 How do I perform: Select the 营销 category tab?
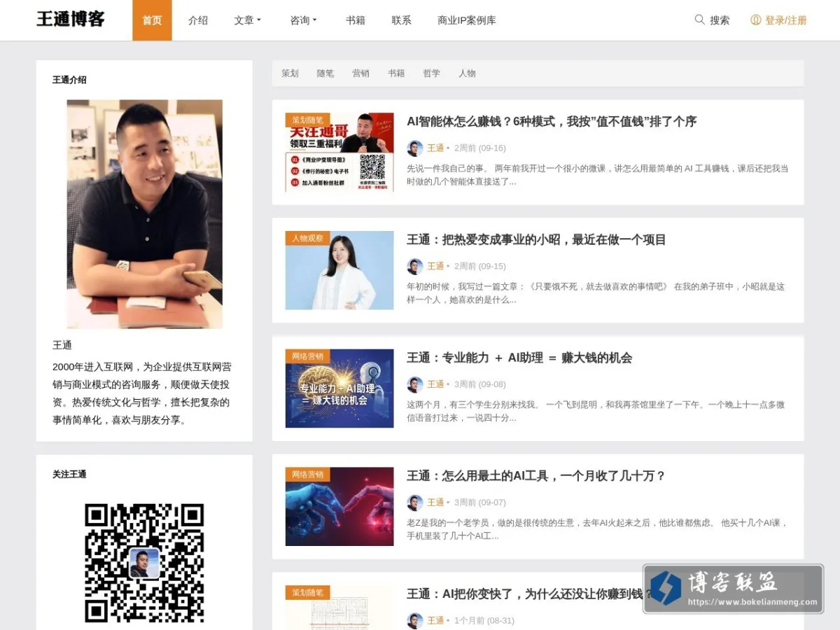click(360, 73)
